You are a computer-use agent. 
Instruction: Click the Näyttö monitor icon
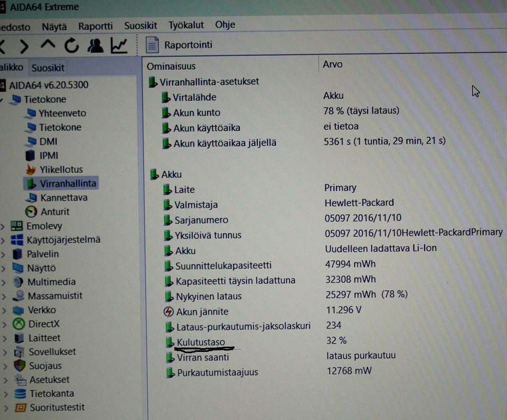18,268
